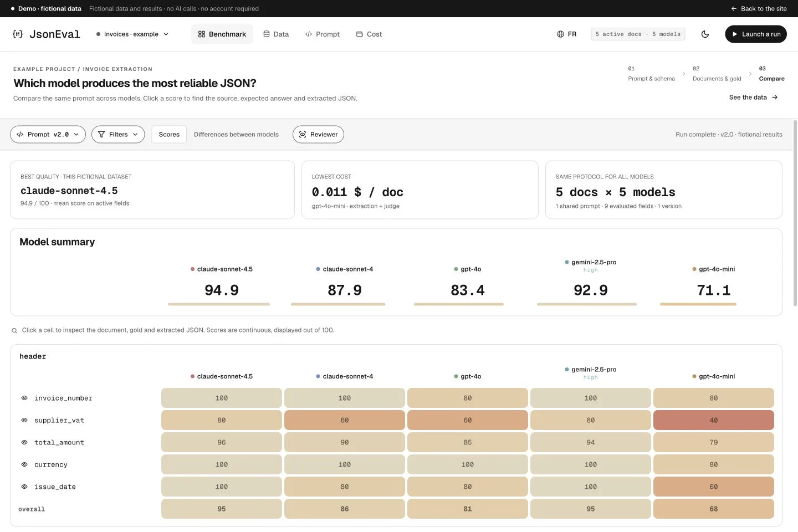Toggle visibility of supplier_vat field
The width and height of the screenshot is (798, 532).
coord(24,420)
